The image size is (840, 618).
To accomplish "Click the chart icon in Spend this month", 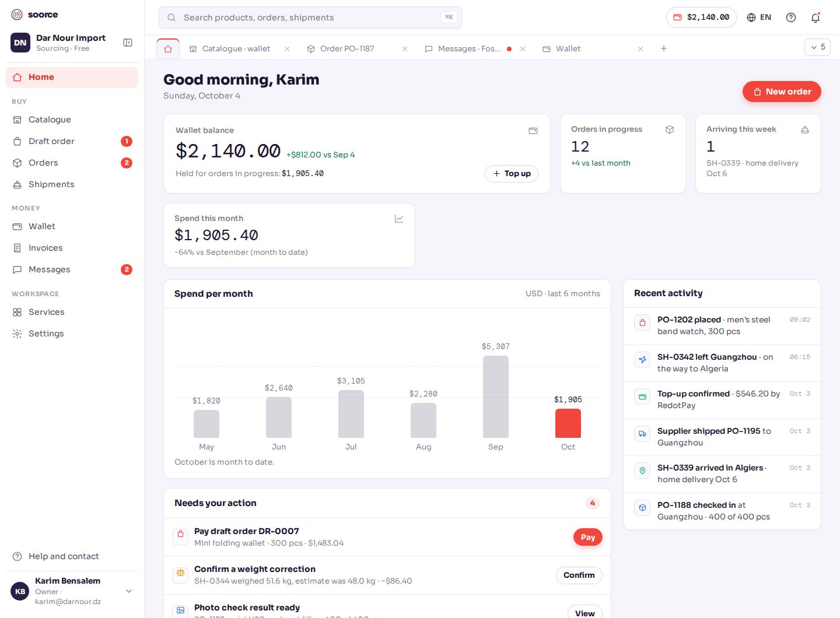I will [399, 219].
